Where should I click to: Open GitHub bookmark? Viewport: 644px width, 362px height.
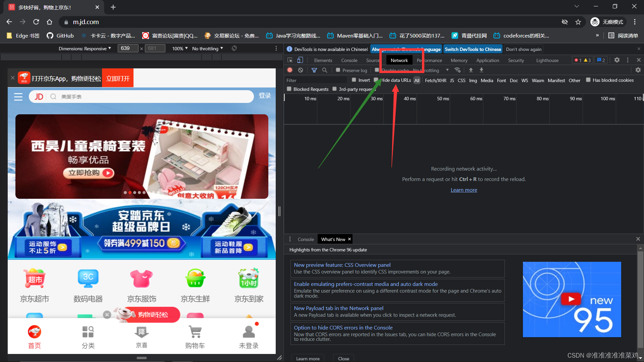click(60, 36)
